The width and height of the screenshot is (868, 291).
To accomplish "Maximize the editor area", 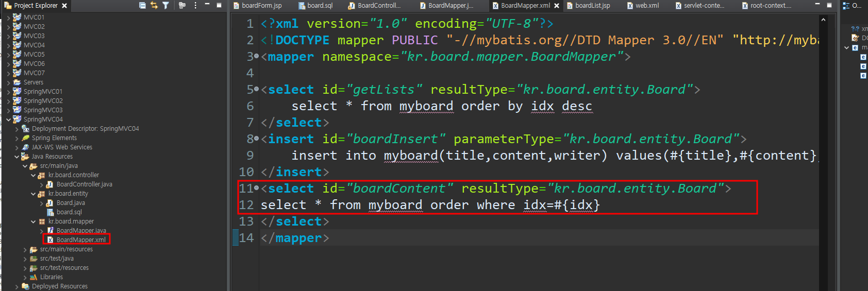I will pyautogui.click(x=829, y=5).
